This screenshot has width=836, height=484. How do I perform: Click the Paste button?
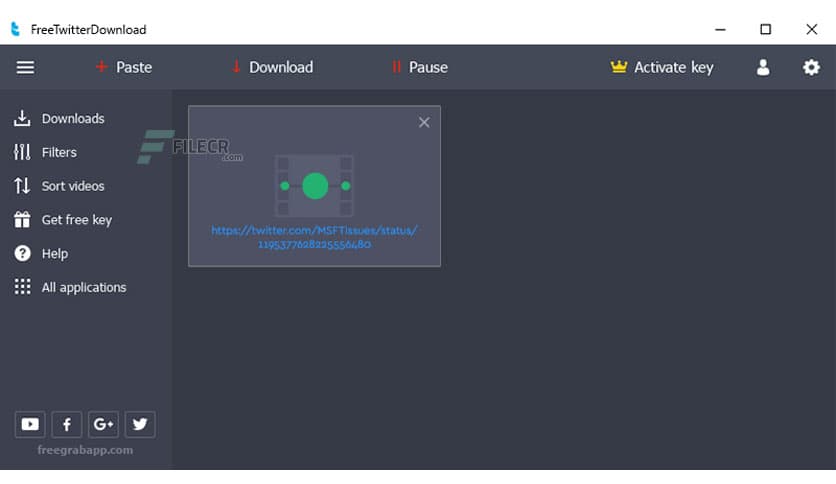pyautogui.click(x=124, y=67)
